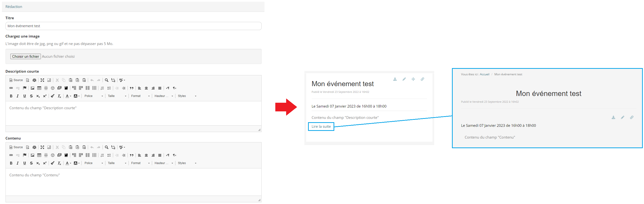Screen dimensions: 644x204
Task: Click the pencil edit icon on the event preview card
Action: (x=404, y=79)
